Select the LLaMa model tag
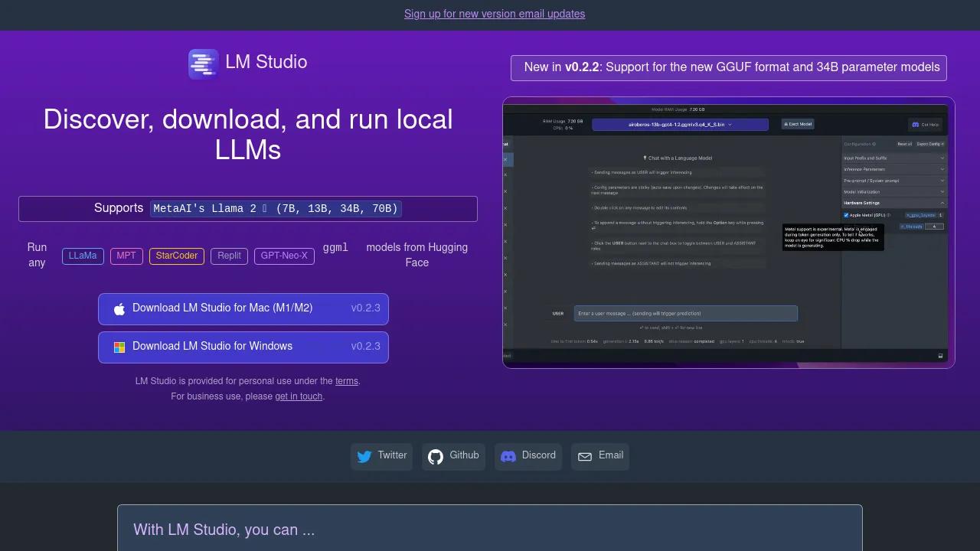980x551 pixels. pyautogui.click(x=83, y=256)
